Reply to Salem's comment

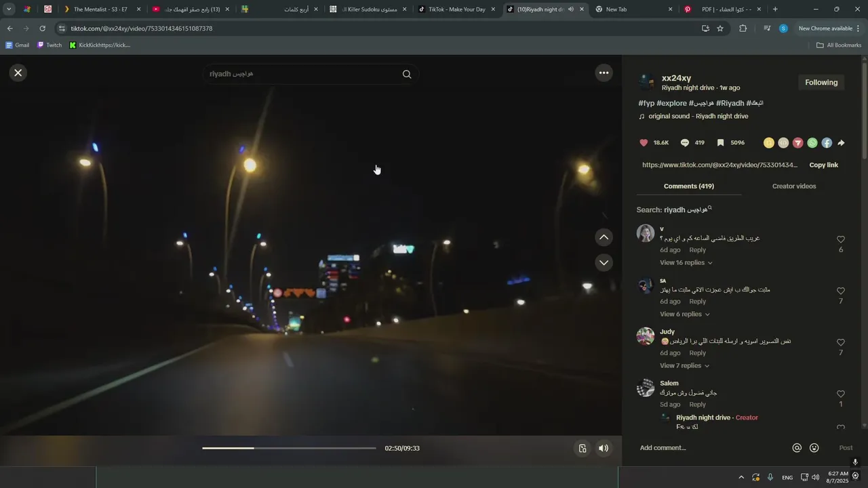coord(697,405)
